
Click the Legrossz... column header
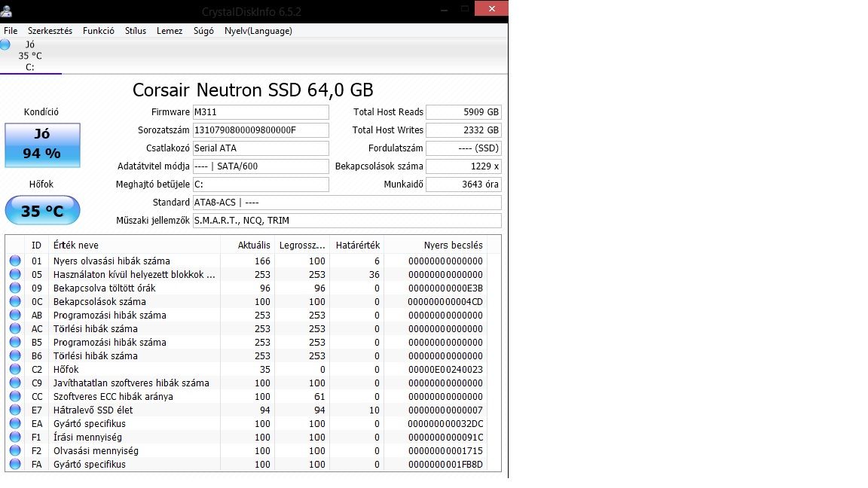(x=302, y=245)
